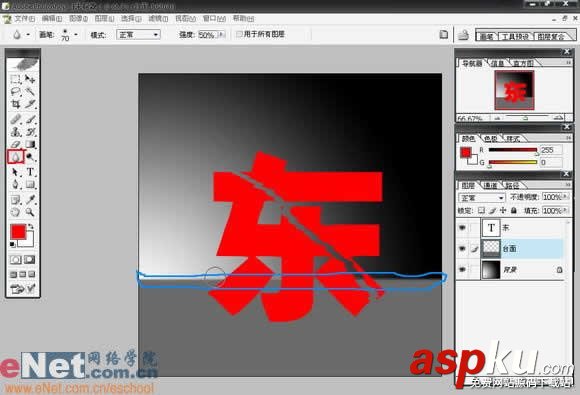The image size is (580, 395).
Task: Swap foreground and background colors
Action: (31, 226)
